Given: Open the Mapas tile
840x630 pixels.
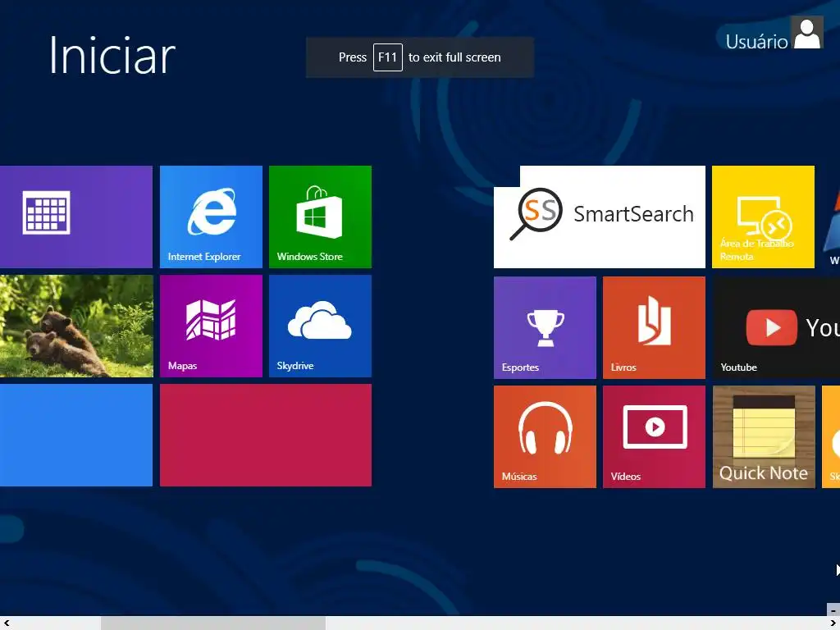Looking at the screenshot, I should tap(211, 326).
